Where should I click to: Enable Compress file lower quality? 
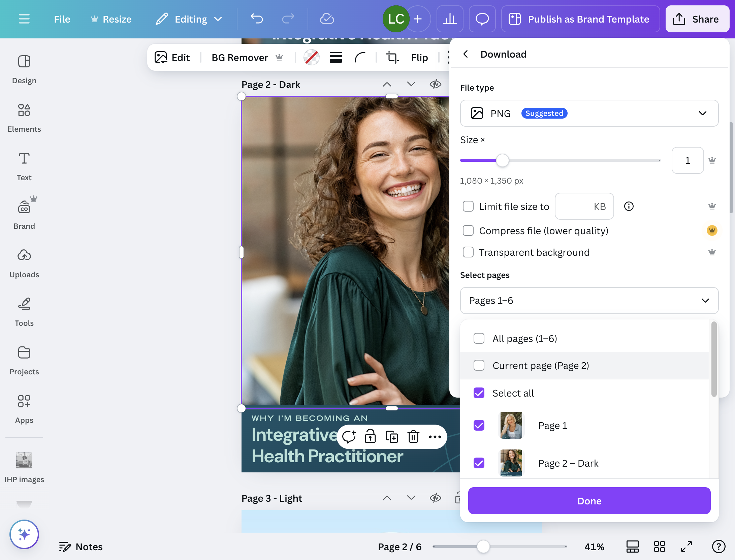(468, 230)
